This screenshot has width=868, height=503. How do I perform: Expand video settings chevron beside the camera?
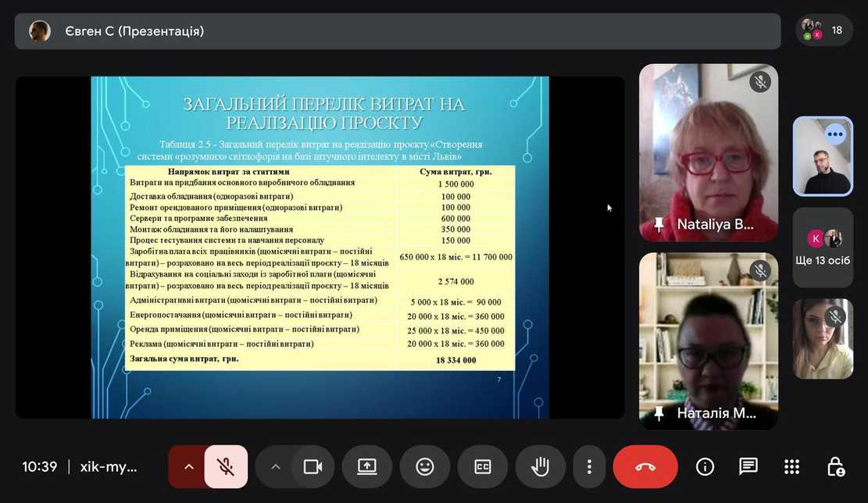pyautogui.click(x=275, y=467)
